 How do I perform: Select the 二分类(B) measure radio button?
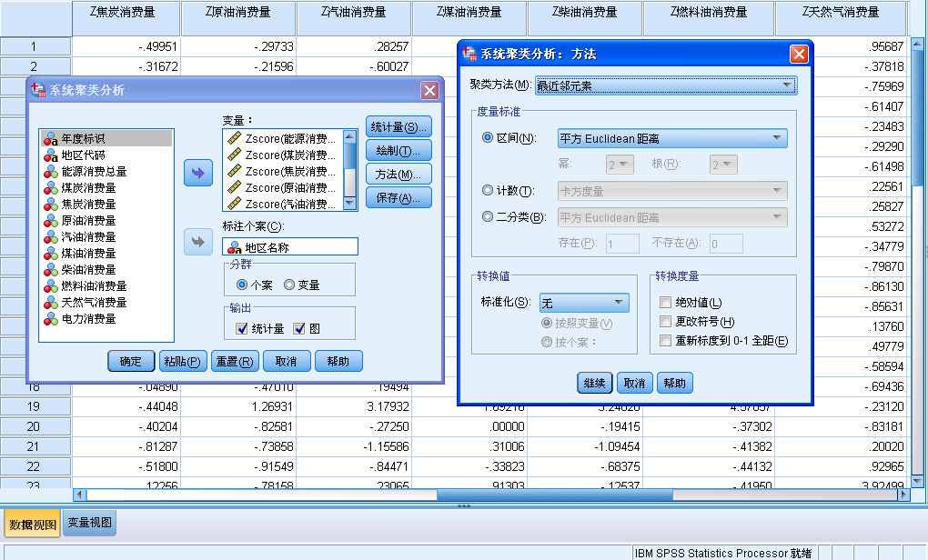pyautogui.click(x=488, y=217)
